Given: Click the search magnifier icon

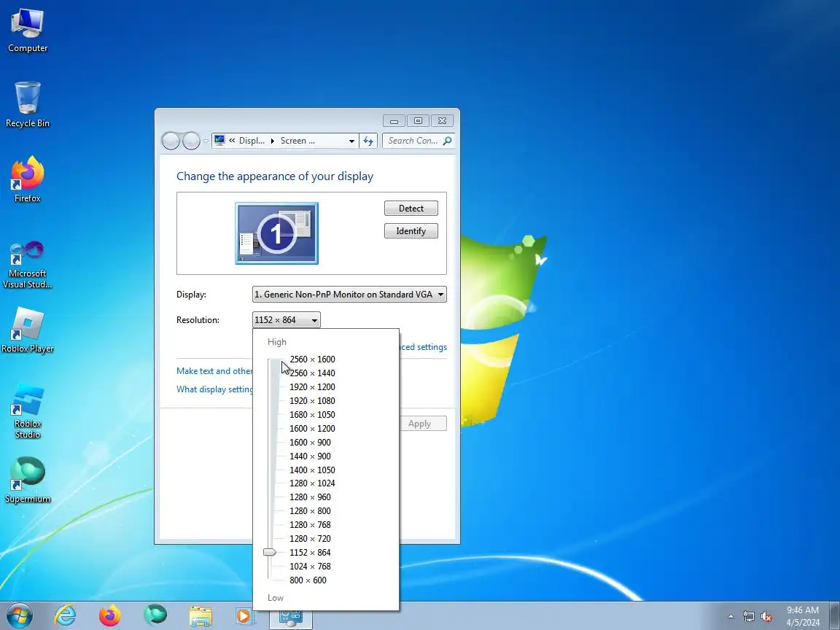Looking at the screenshot, I should pyautogui.click(x=447, y=141).
